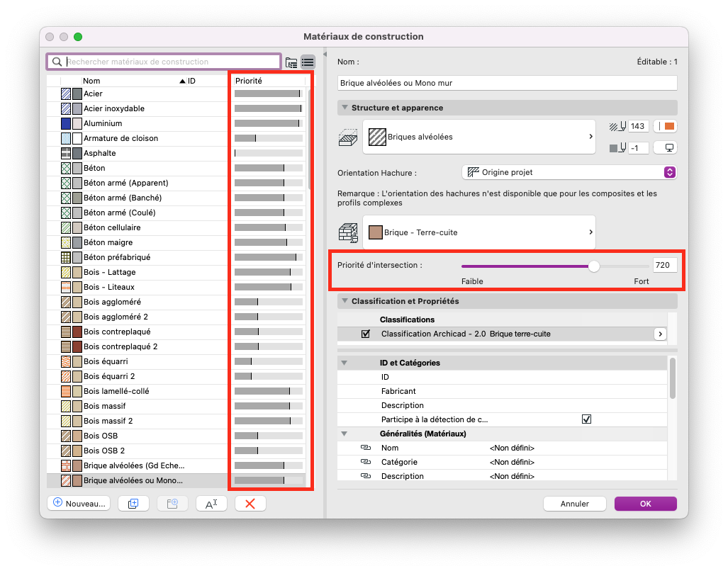Image resolution: width=728 pixels, height=571 pixels.
Task: Click the cut fill hatch icon
Action: pyautogui.click(x=348, y=137)
